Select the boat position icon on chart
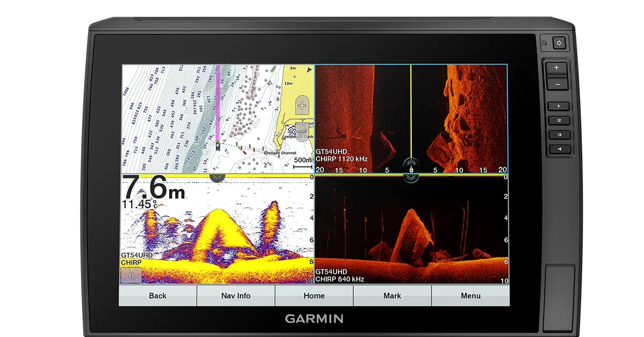Viewport: 644px width, 337px height. coord(218,146)
